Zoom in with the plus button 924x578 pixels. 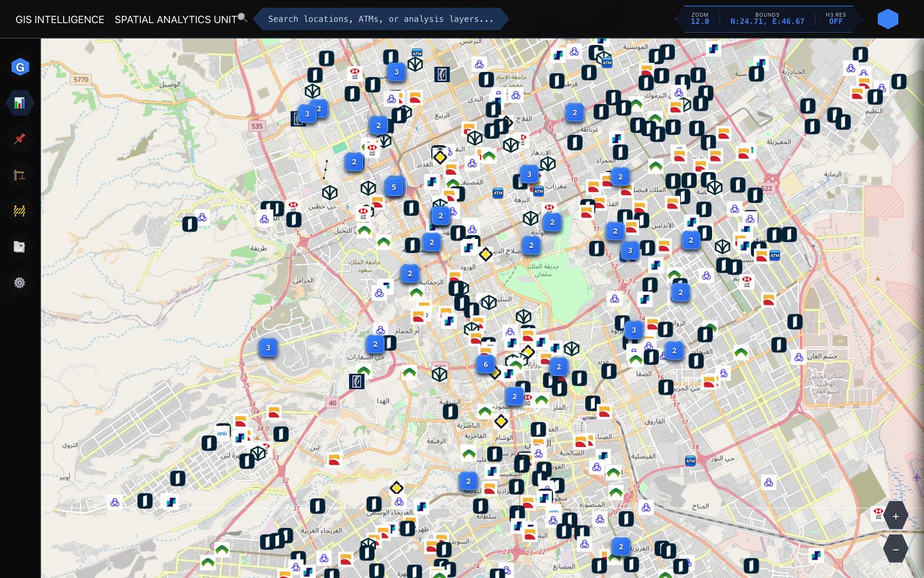pyautogui.click(x=896, y=516)
